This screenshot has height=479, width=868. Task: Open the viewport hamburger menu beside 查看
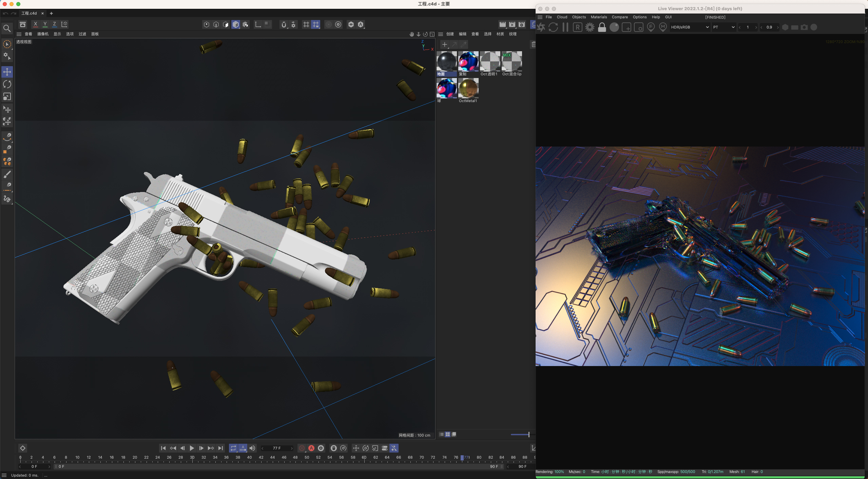19,34
